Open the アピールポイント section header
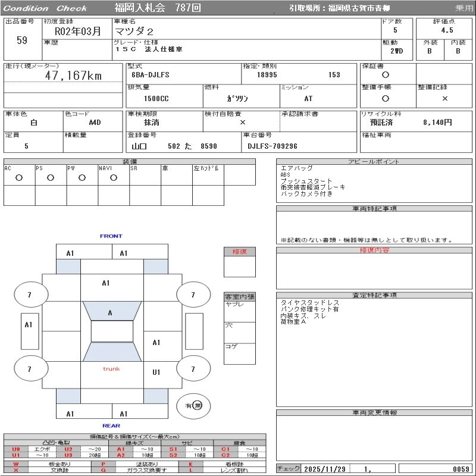Viewport: 476px width, 476px height. [x=374, y=162]
